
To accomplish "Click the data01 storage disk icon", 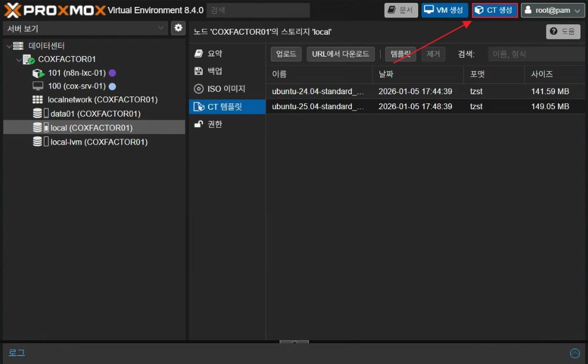I will pyautogui.click(x=38, y=113).
